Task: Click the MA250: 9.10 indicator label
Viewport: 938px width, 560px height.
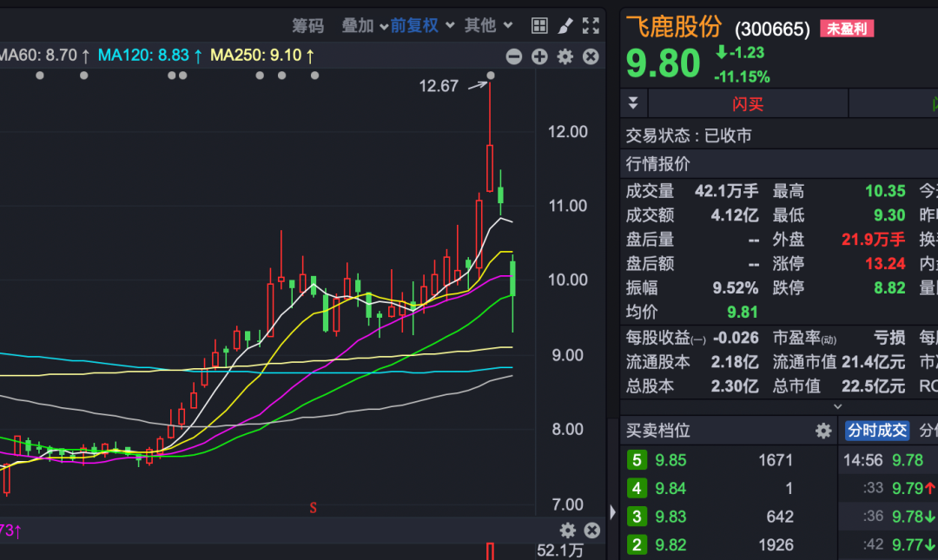Action: tap(262, 56)
